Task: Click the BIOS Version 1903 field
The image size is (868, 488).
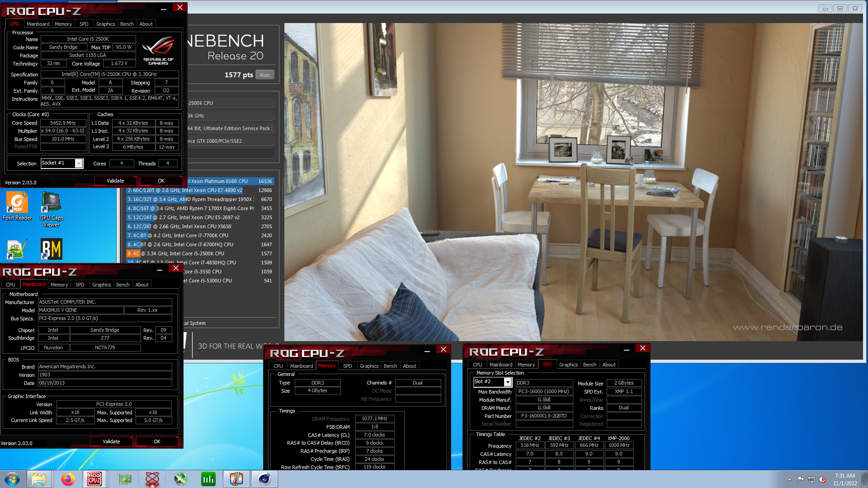Action: click(x=105, y=375)
